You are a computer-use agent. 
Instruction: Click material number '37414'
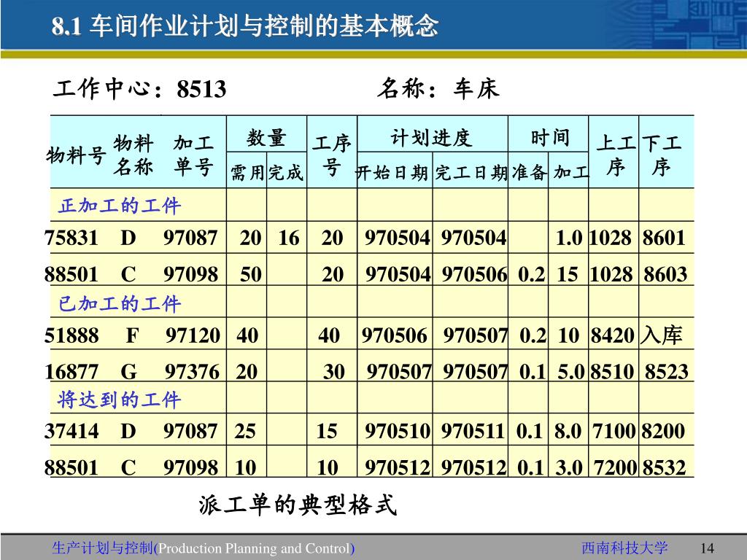click(71, 431)
